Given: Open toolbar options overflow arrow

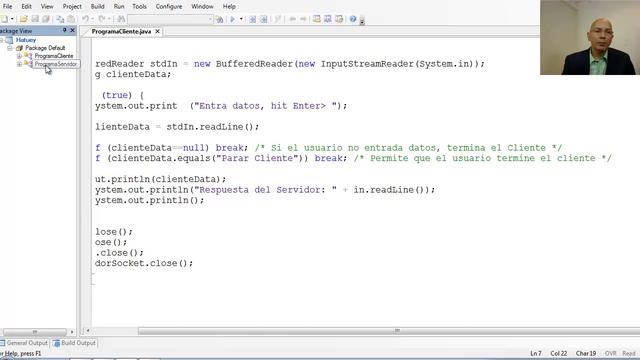Looking at the screenshot, I should (362, 21).
